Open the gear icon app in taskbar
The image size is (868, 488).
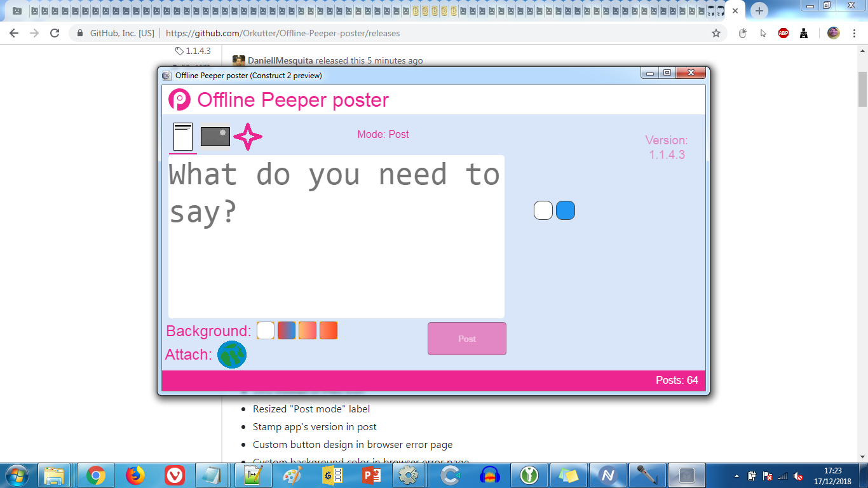tap(408, 475)
